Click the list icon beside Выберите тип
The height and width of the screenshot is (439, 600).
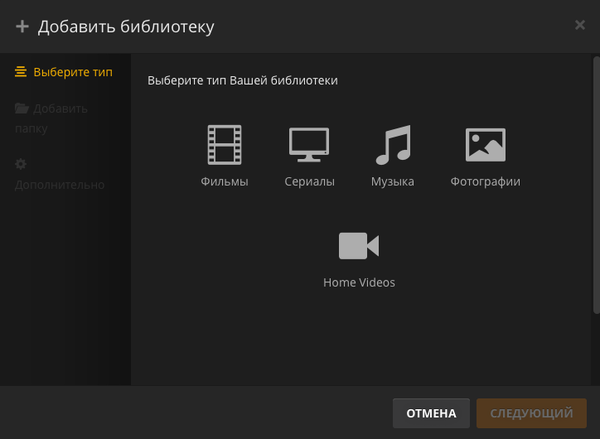click(x=20, y=72)
